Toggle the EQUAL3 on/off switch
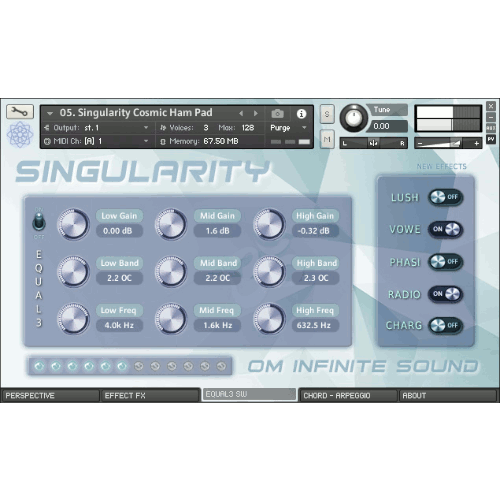Image resolution: width=500 pixels, height=500 pixels. (39, 222)
